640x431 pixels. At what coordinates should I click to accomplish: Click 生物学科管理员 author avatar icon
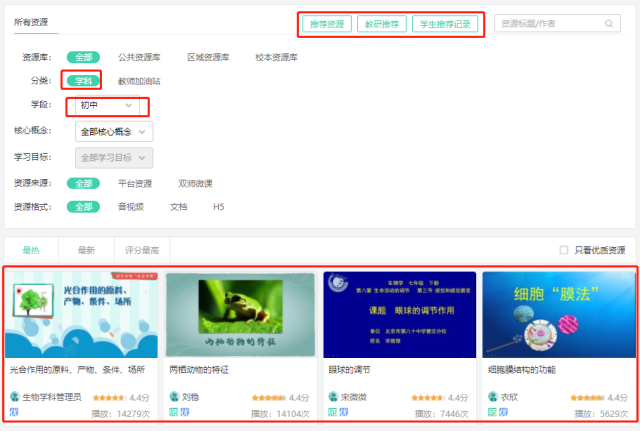coord(15,396)
